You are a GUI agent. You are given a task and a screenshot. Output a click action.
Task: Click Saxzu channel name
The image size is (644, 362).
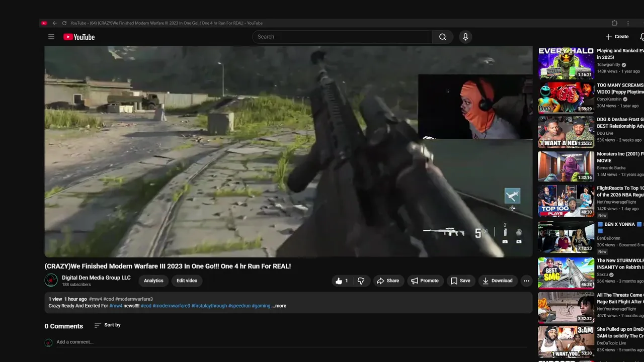pos(603,275)
